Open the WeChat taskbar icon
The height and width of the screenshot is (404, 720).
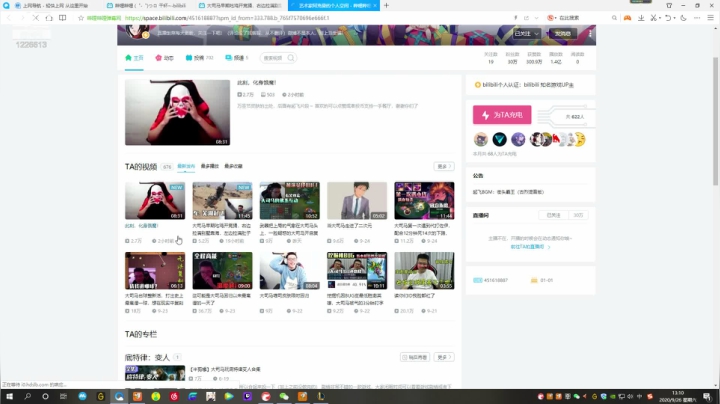pyautogui.click(x=284, y=396)
